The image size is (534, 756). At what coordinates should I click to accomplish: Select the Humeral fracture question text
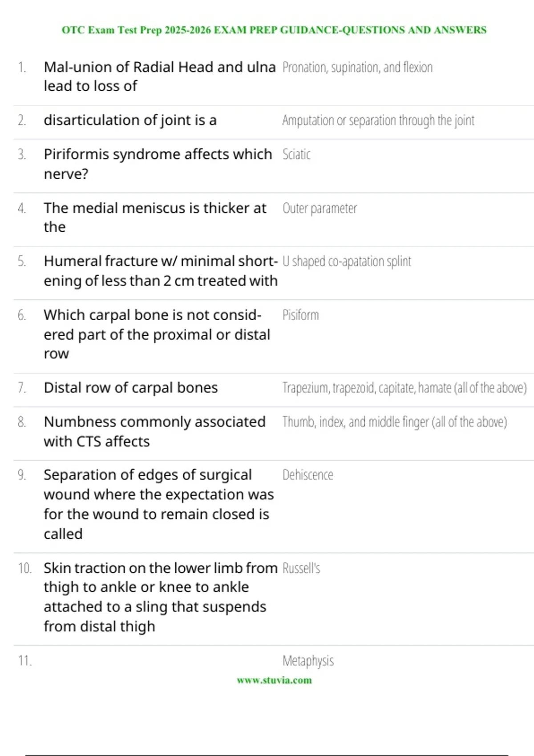coord(161,271)
